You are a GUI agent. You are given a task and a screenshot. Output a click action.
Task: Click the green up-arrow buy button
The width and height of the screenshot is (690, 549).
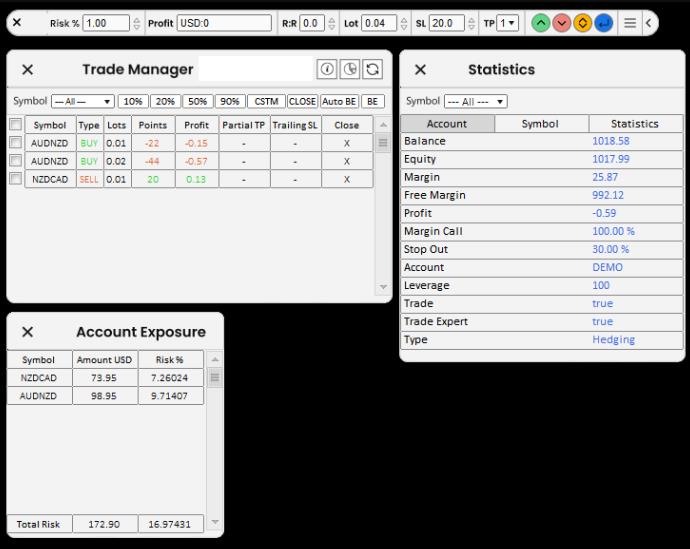(540, 22)
